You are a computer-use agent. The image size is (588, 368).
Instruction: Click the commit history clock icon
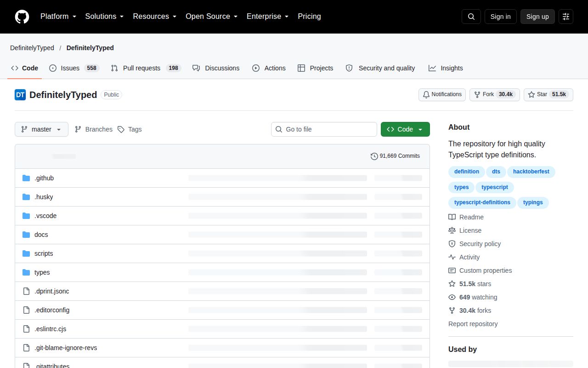click(x=374, y=156)
